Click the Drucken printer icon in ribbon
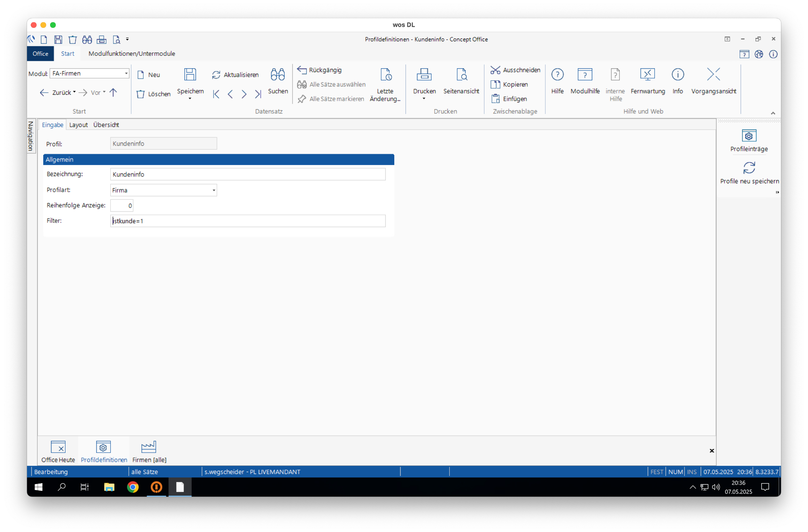Screen dimensions: 808x532 tap(424, 75)
